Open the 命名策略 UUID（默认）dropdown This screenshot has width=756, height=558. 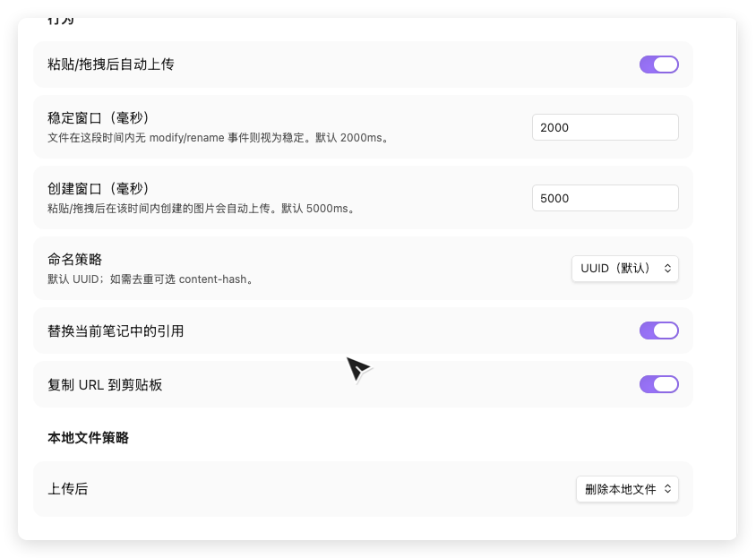[624, 268]
